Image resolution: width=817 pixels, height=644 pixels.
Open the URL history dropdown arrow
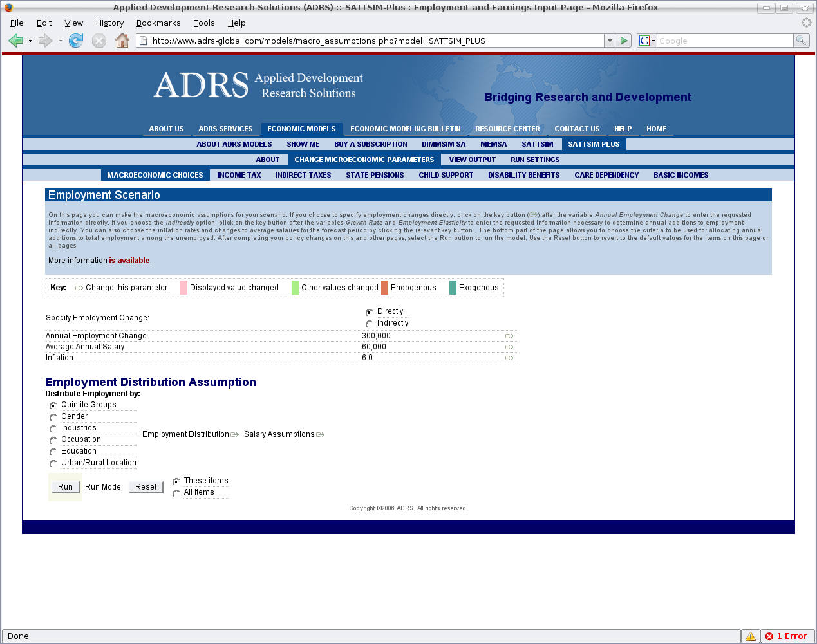(x=609, y=41)
